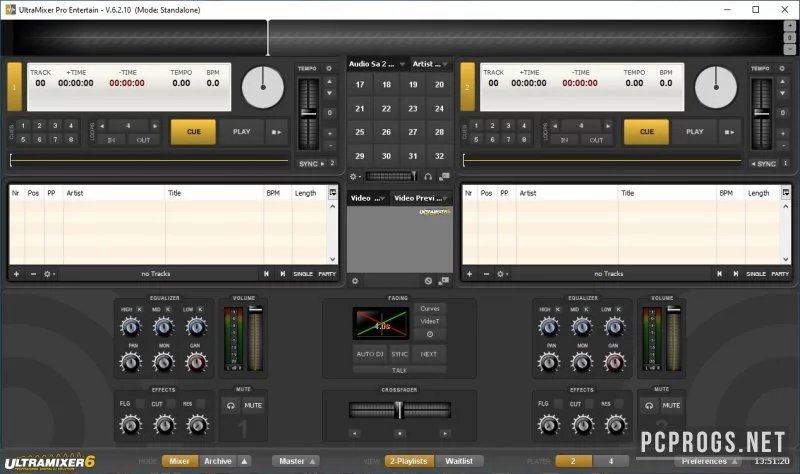The height and width of the screenshot is (474, 800).
Task: Toggle the FLG effect on the left deck
Action: pyautogui.click(x=139, y=404)
